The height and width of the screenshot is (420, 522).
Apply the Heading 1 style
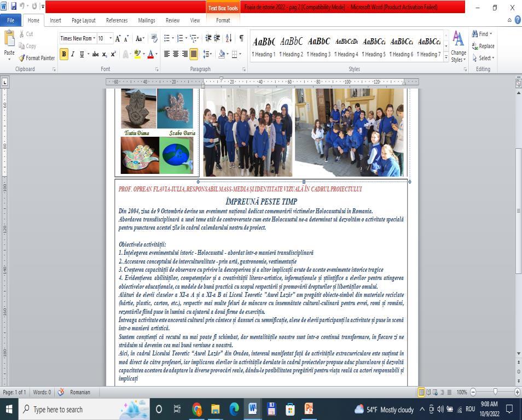264,47
